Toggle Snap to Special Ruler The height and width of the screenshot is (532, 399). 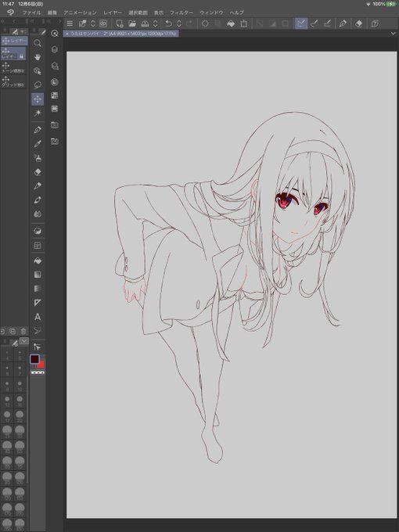pyautogui.click(x=315, y=23)
